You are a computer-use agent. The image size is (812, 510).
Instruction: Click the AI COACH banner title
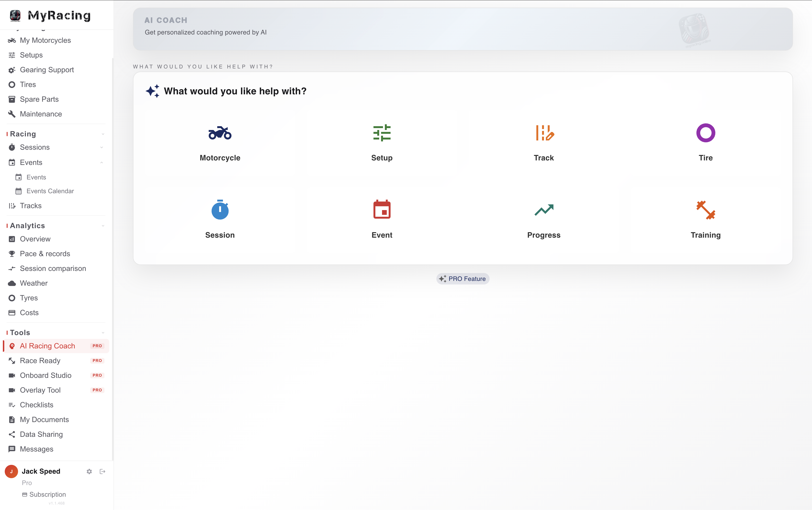pos(166,20)
